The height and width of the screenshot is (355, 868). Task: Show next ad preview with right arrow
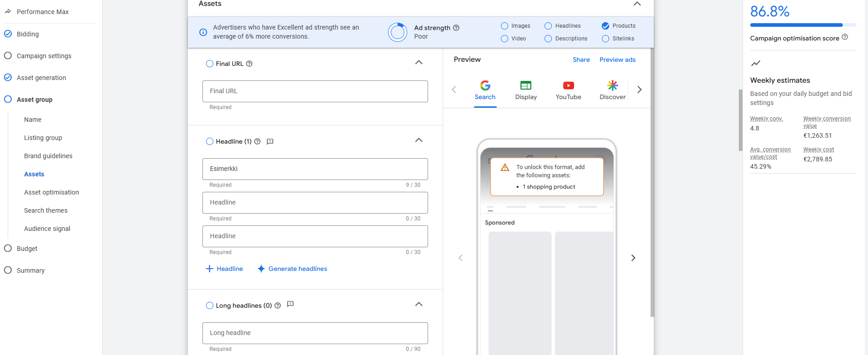[x=633, y=258]
